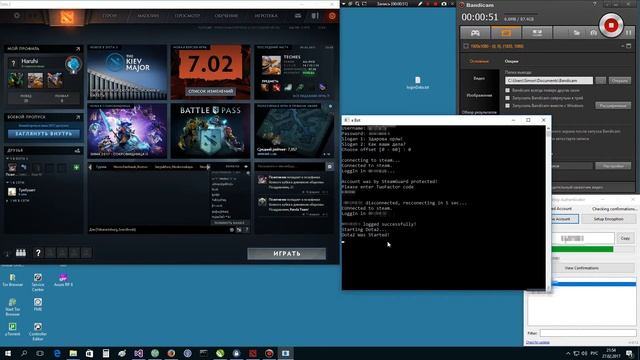The height and width of the screenshot is (360, 640).
Task: Open Dota 2 settings gear icon
Action: (17, 16)
